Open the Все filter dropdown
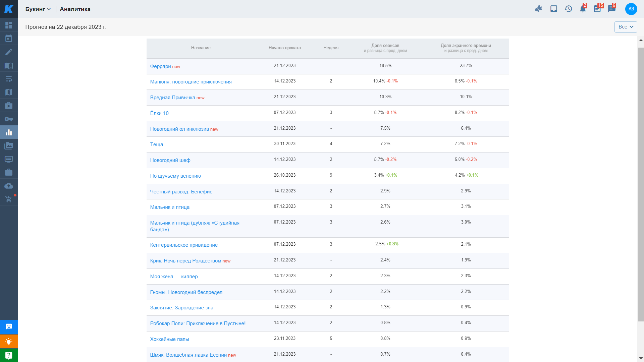The width and height of the screenshot is (644, 362). [x=626, y=27]
